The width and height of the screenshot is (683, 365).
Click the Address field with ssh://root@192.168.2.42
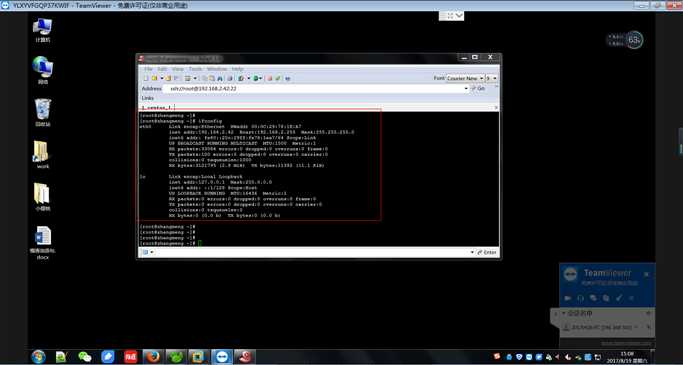point(313,88)
